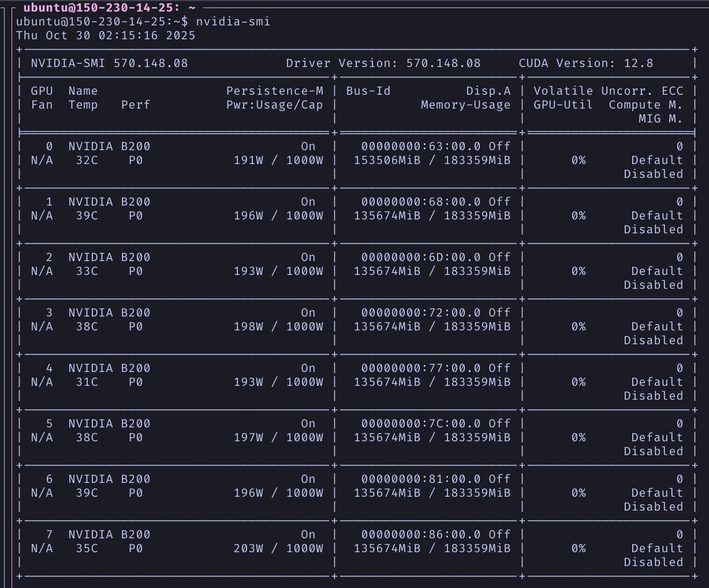The height and width of the screenshot is (588, 709).
Task: Click the "203W / 1000W" power reading
Action: 278,548
